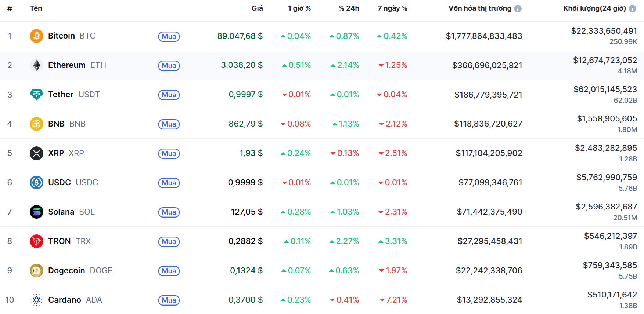Sort by the 7 ngày % column header

click(392, 8)
